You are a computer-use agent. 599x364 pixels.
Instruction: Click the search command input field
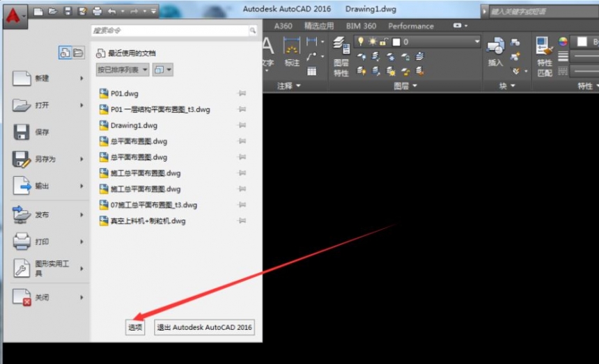[170, 30]
